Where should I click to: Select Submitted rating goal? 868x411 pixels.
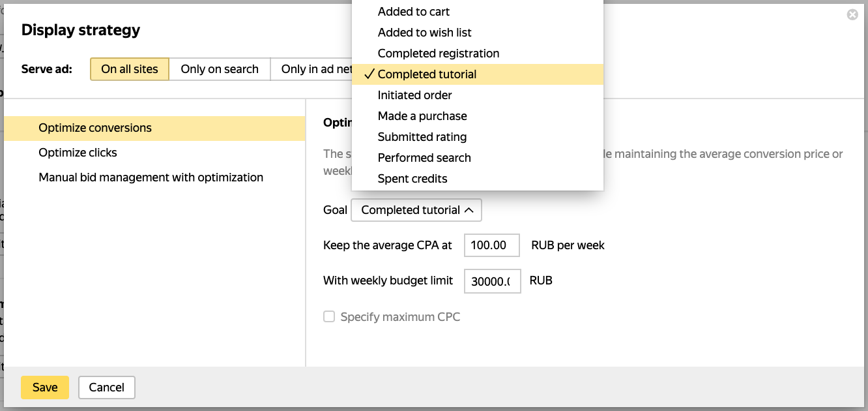tap(422, 137)
